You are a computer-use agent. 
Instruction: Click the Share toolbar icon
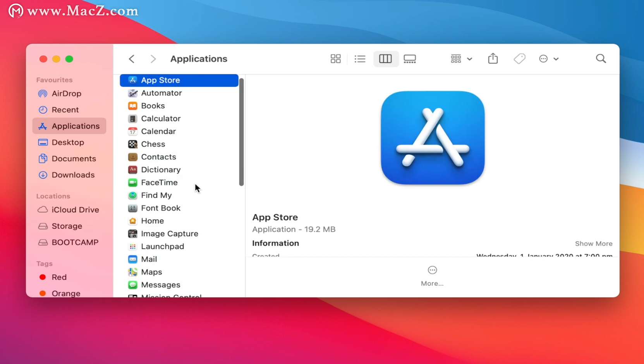tap(493, 58)
